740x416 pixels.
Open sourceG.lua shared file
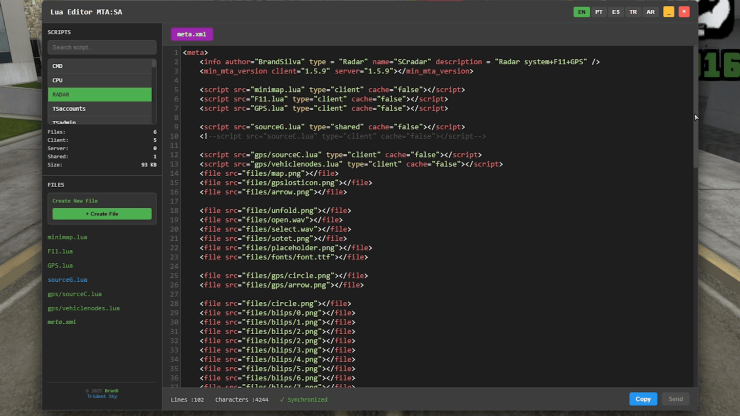68,280
